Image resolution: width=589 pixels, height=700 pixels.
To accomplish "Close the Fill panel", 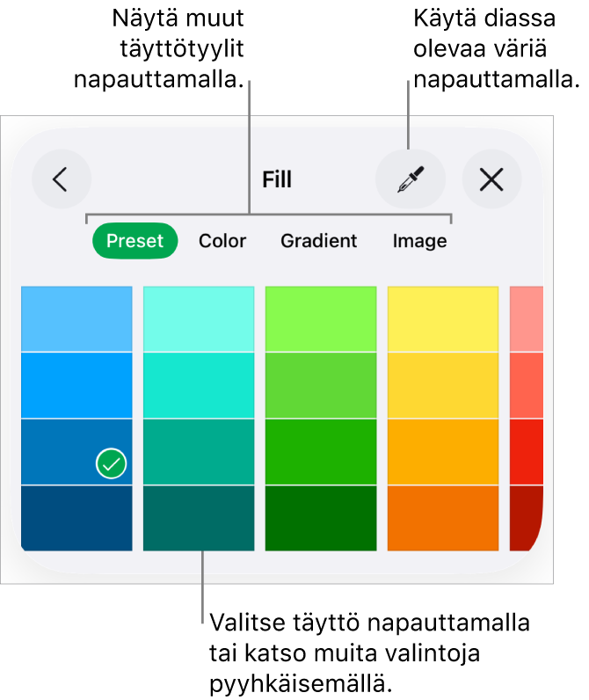I will (491, 179).
